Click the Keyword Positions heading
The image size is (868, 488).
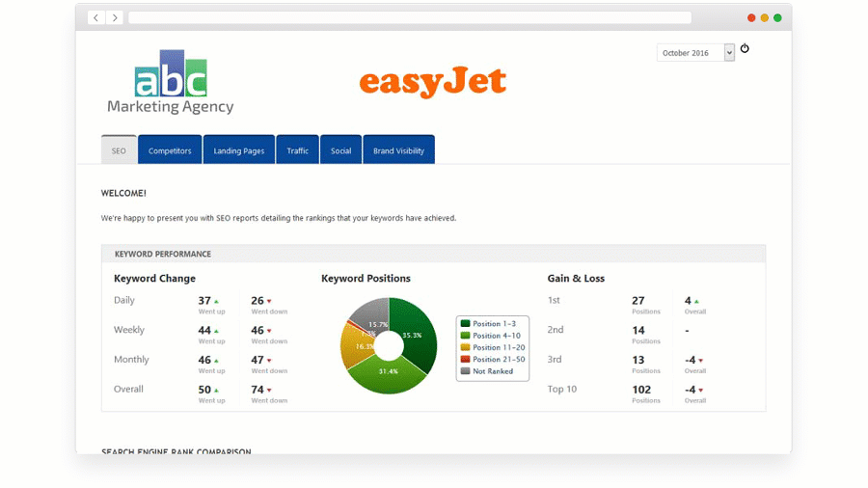tap(366, 279)
